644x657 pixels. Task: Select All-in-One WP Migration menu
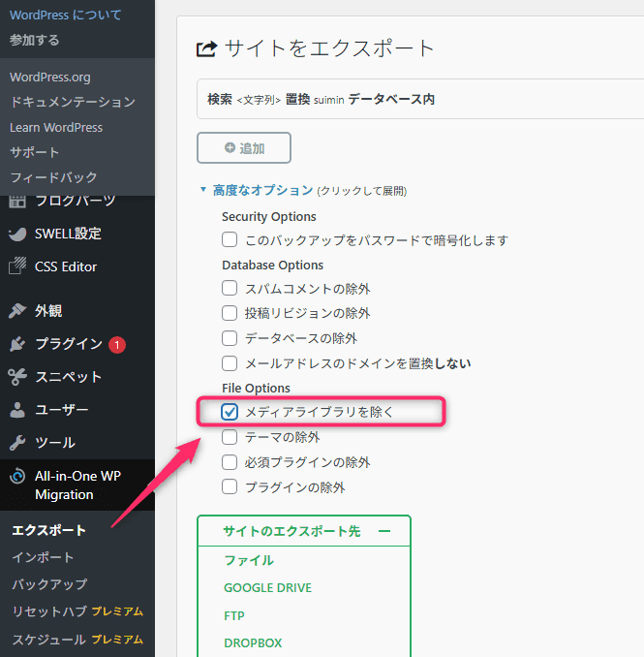77,485
